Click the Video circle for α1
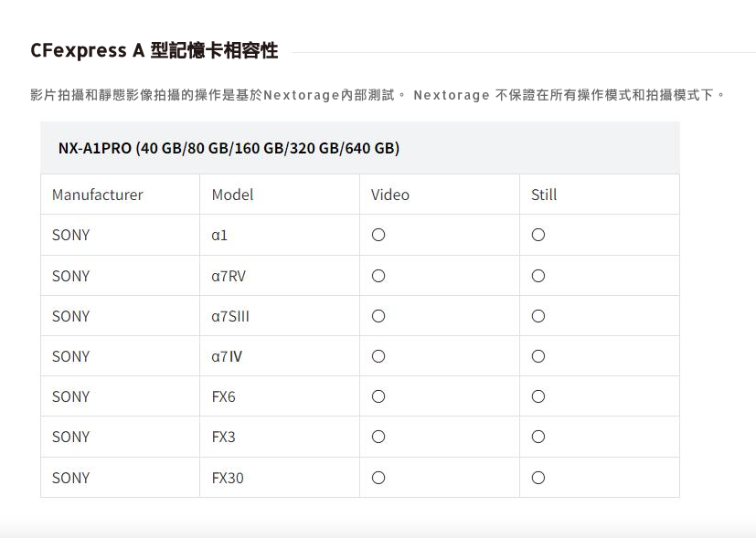 point(378,235)
